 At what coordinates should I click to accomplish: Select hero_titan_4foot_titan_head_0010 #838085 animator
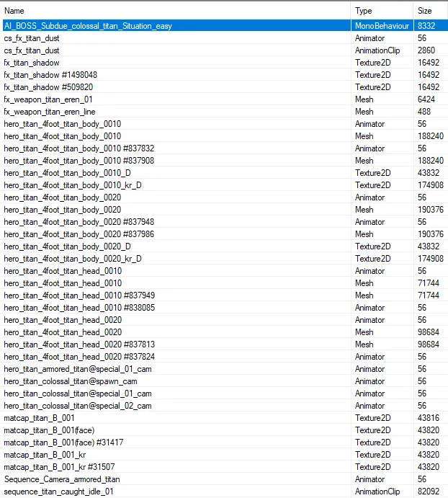coord(79,308)
